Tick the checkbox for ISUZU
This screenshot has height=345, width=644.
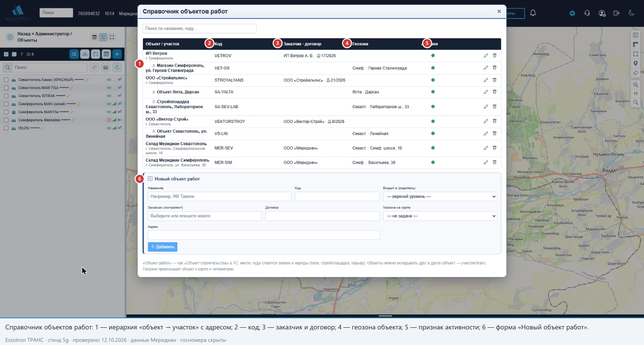pos(6,128)
